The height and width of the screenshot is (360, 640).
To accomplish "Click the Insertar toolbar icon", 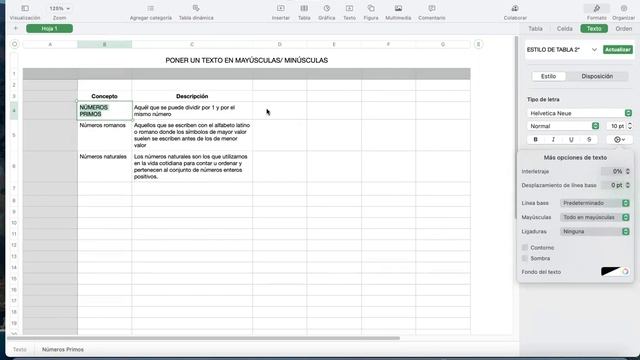I will (x=281, y=9).
